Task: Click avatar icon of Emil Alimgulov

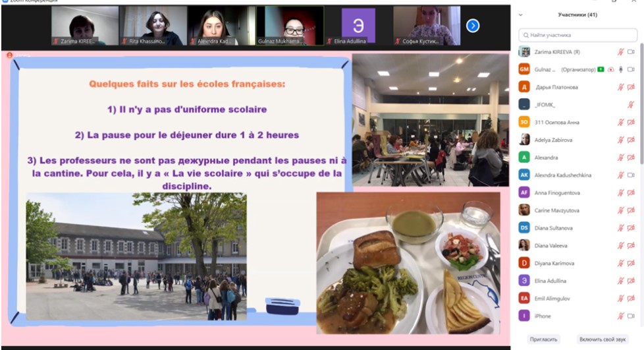Action: (x=524, y=298)
